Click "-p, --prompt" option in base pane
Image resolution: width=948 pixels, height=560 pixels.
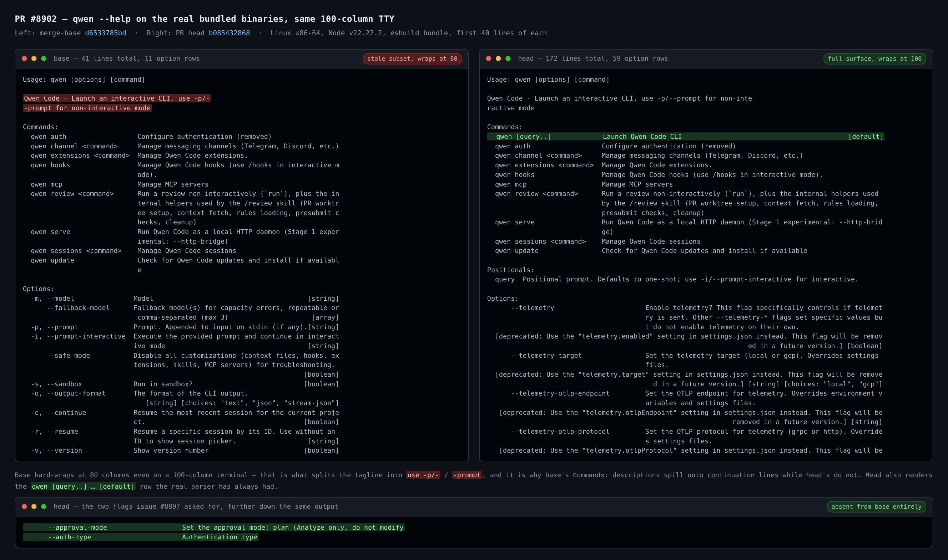tap(54, 327)
